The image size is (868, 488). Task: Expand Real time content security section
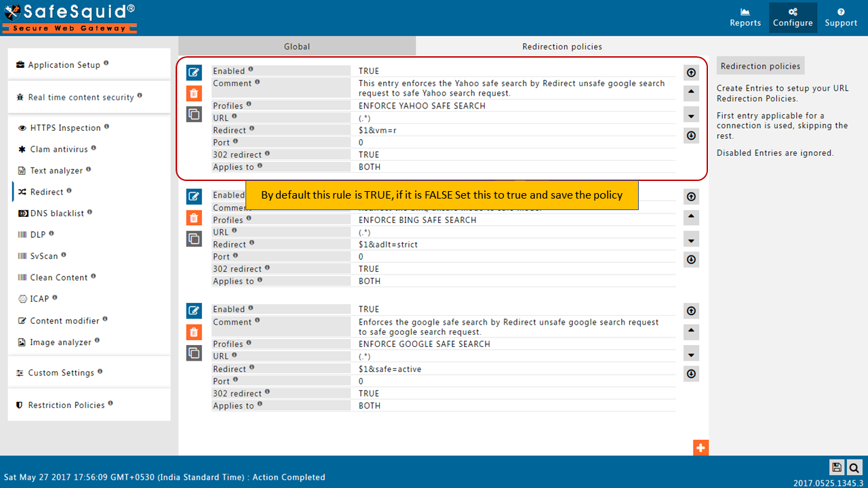(89, 97)
